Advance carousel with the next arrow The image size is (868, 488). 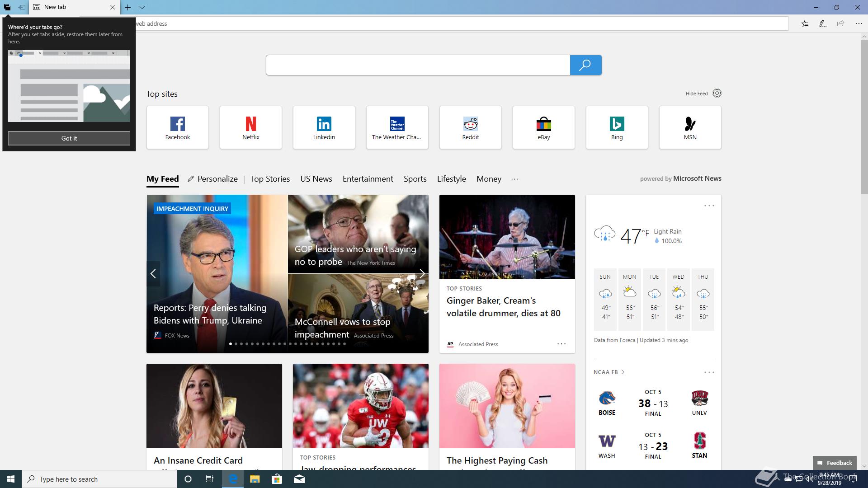[422, 273]
